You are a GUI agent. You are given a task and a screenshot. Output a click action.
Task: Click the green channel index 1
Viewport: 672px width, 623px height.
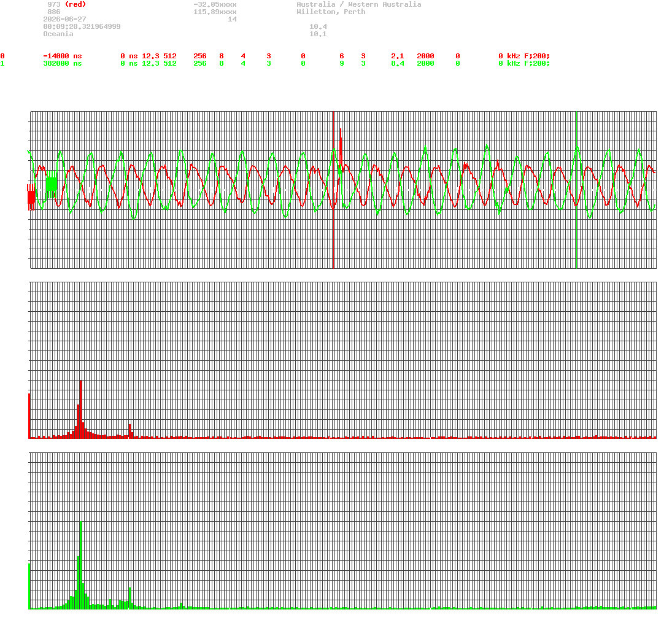(x=2, y=63)
